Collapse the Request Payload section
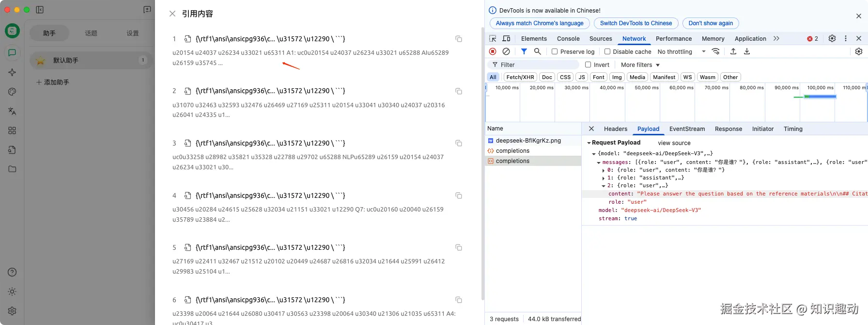Screen dimensions: 868x325 [x=589, y=143]
